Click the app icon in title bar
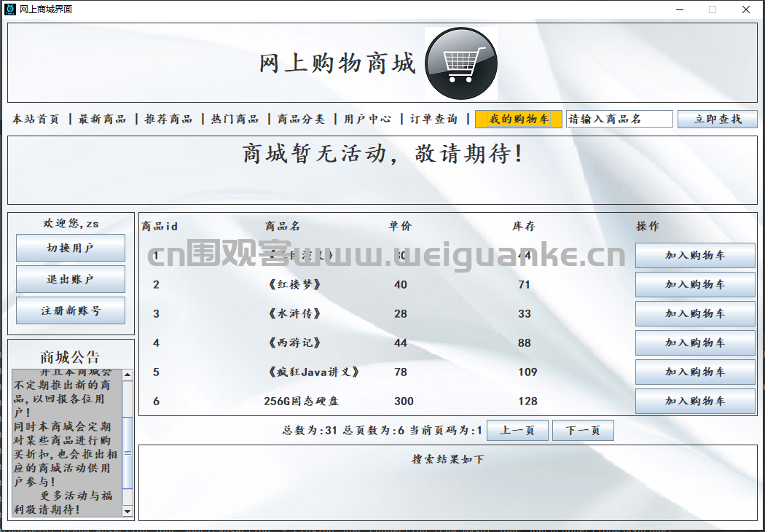This screenshot has height=532, width=765. tap(9, 9)
